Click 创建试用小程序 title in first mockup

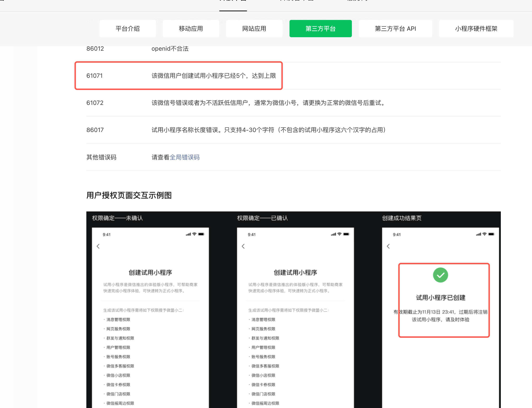click(150, 272)
